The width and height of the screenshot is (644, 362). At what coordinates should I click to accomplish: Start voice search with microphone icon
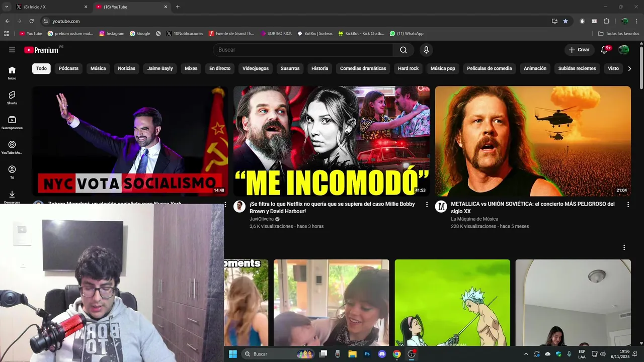tap(426, 50)
